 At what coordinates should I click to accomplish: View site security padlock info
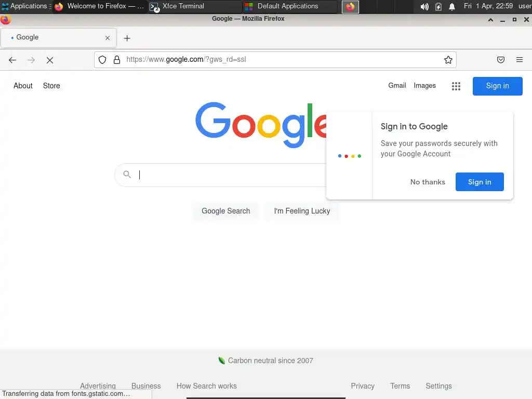(x=117, y=60)
